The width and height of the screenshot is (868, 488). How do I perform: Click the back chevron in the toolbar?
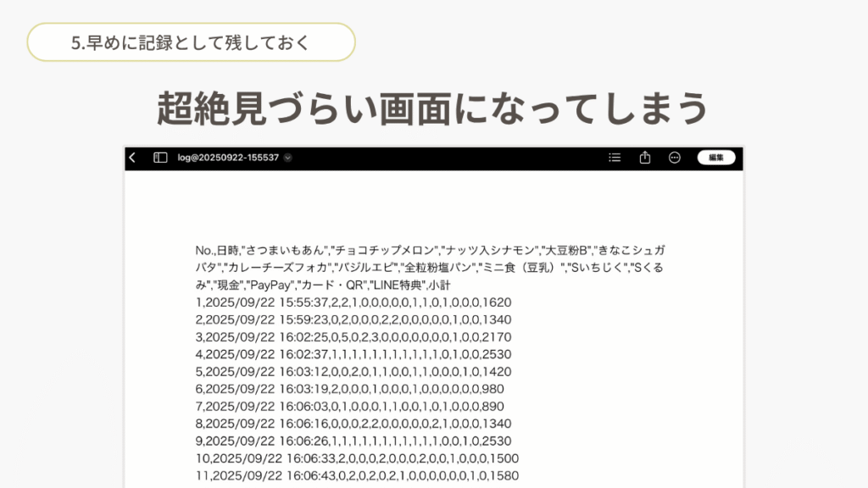point(133,158)
